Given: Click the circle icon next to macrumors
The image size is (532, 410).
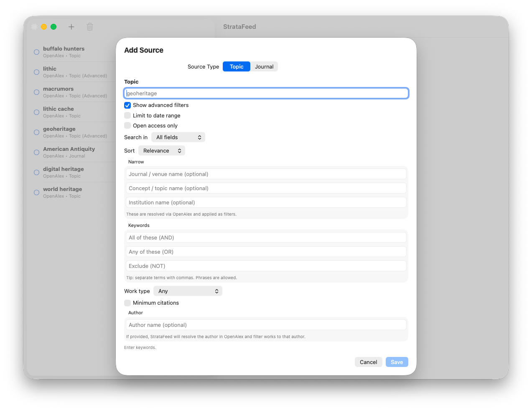Looking at the screenshot, I should [x=36, y=92].
